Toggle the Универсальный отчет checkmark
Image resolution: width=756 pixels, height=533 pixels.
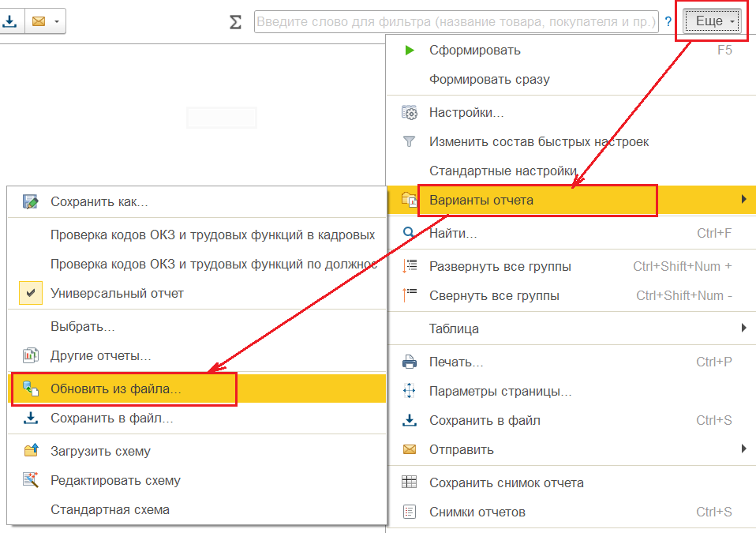[x=31, y=294]
